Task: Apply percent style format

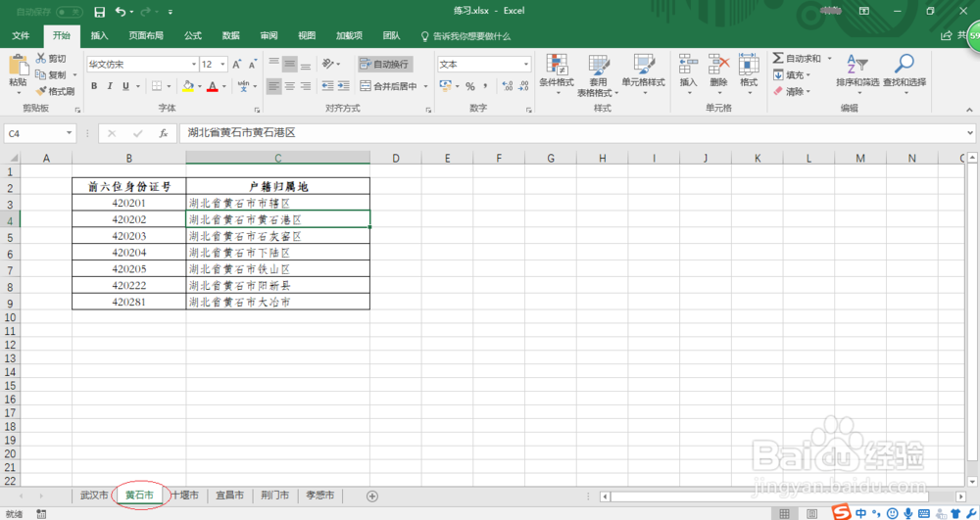Action: (x=470, y=86)
